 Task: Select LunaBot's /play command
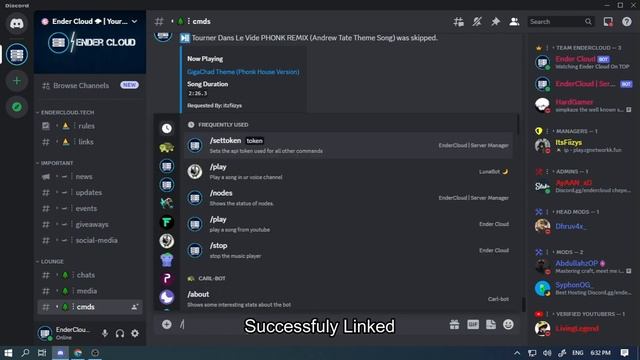[348, 171]
